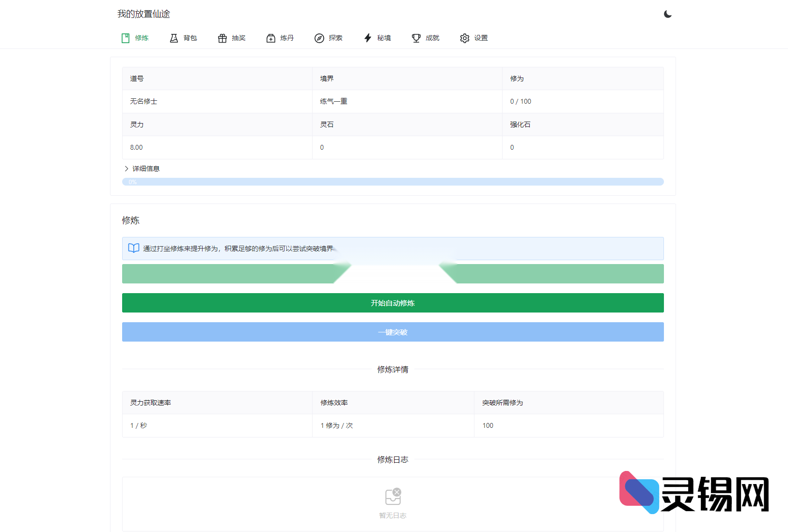Click the 探索 compass icon

coord(319,38)
